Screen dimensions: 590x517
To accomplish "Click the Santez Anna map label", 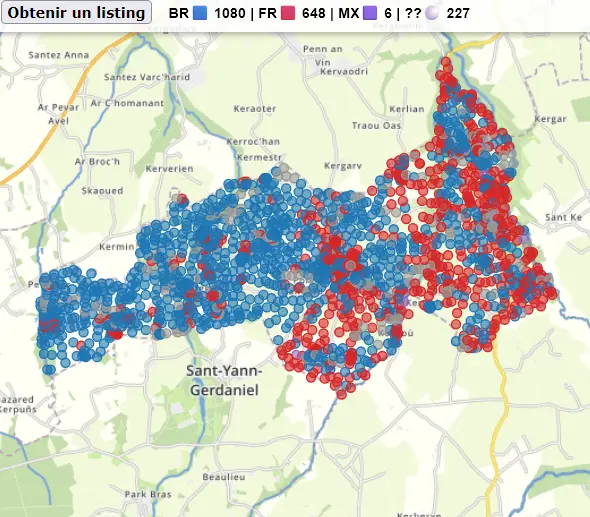I will tap(59, 55).
